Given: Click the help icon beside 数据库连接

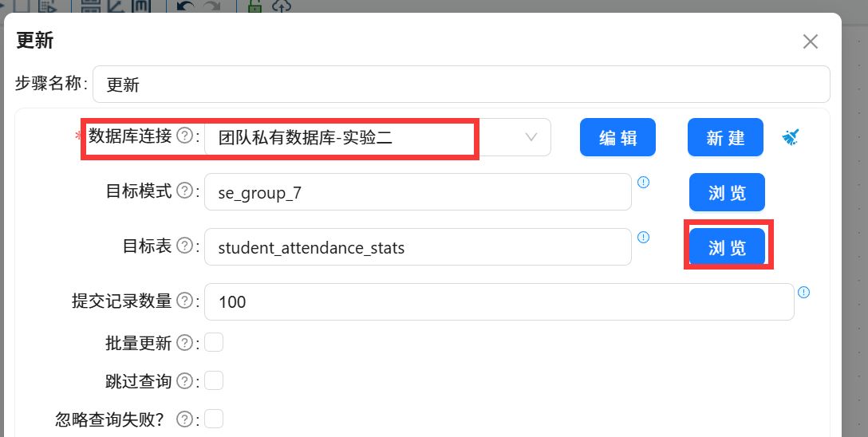Looking at the screenshot, I should pyautogui.click(x=184, y=136).
